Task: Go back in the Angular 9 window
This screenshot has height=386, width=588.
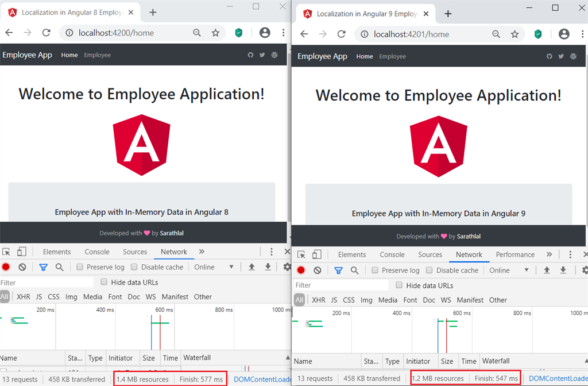Action: 304,34
